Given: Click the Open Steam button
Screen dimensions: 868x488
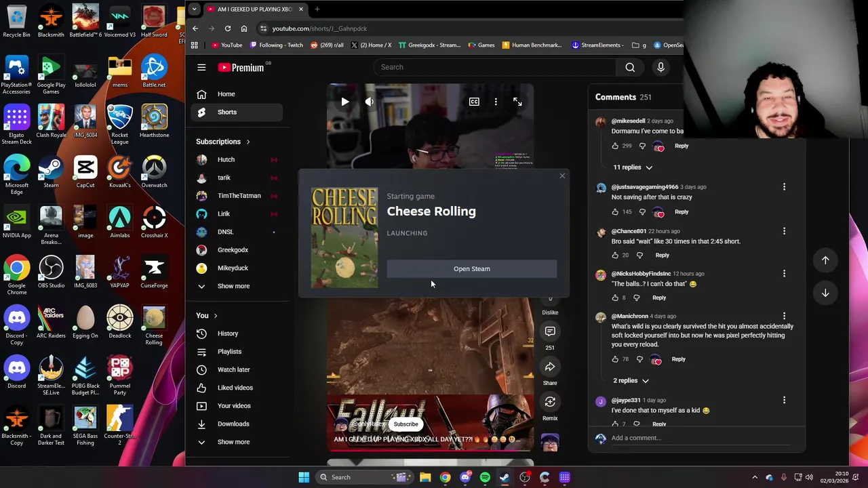Looking at the screenshot, I should click(472, 269).
